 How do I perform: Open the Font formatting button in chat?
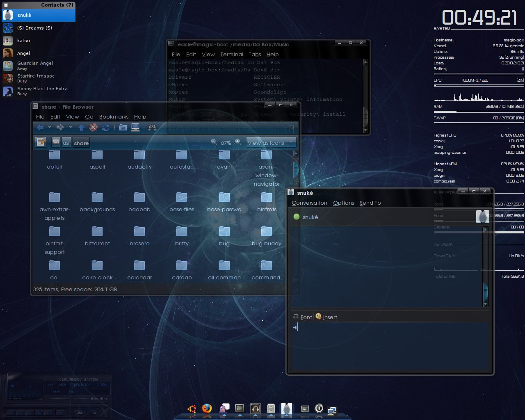point(302,317)
